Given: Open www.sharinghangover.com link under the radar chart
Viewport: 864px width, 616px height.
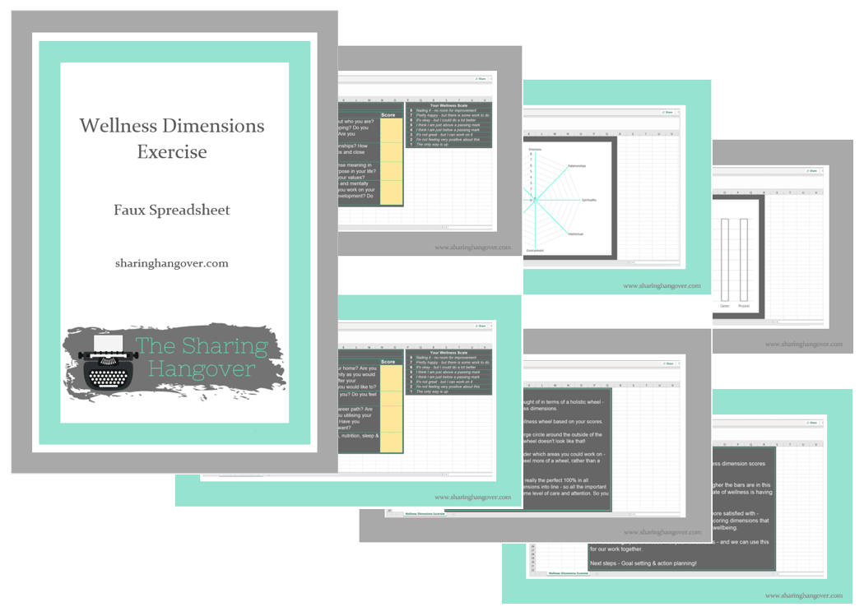Looking at the screenshot, I should click(662, 285).
